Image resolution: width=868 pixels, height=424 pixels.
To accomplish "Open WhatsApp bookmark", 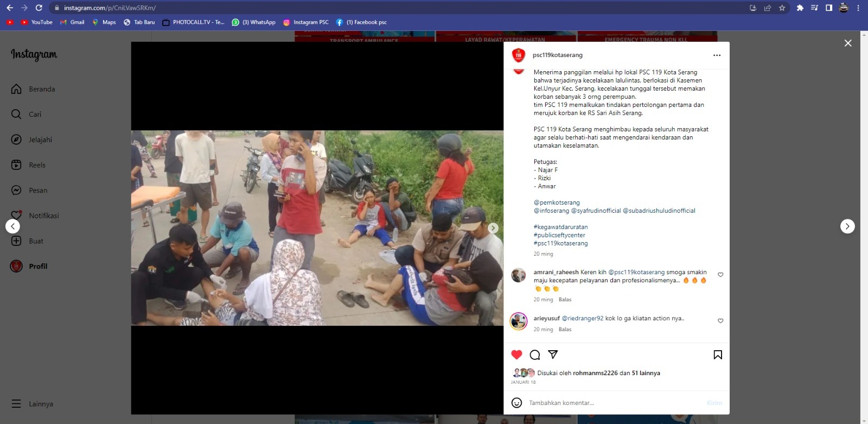I will 253,22.
